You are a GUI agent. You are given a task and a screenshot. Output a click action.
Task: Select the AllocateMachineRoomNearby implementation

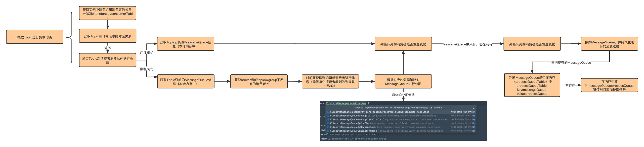point(401,112)
